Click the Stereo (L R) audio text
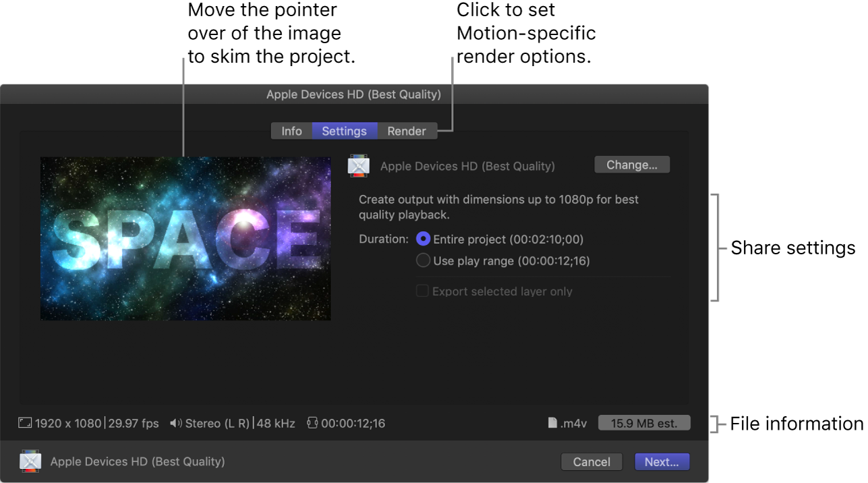868x483 pixels. coord(217,424)
